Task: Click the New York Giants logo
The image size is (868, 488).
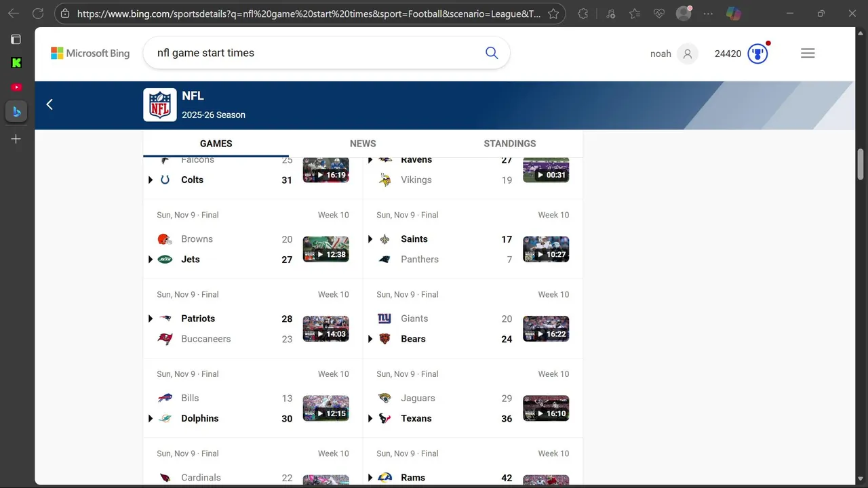Action: [384, 319]
